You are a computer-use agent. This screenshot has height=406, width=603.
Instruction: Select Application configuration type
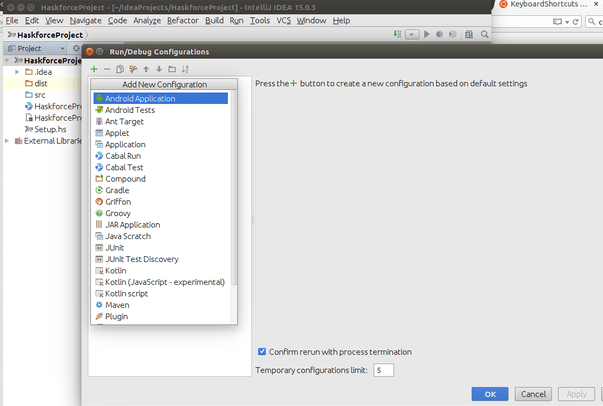point(161,145)
